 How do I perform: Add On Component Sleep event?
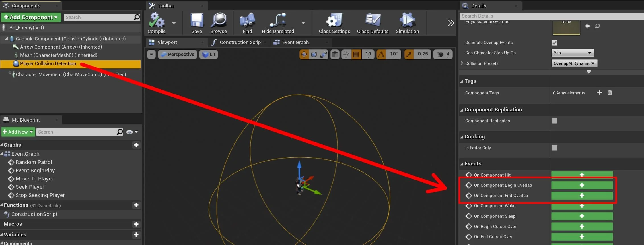pyautogui.click(x=582, y=216)
